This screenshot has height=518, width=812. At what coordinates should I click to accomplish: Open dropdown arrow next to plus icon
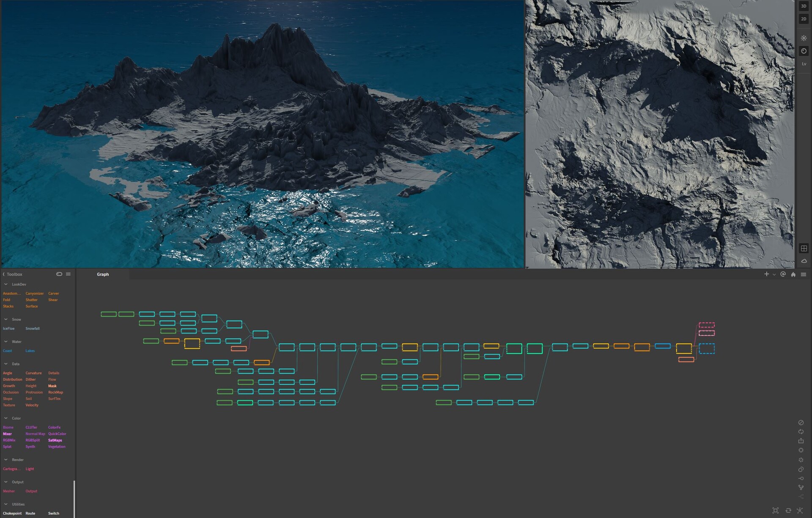(774, 274)
